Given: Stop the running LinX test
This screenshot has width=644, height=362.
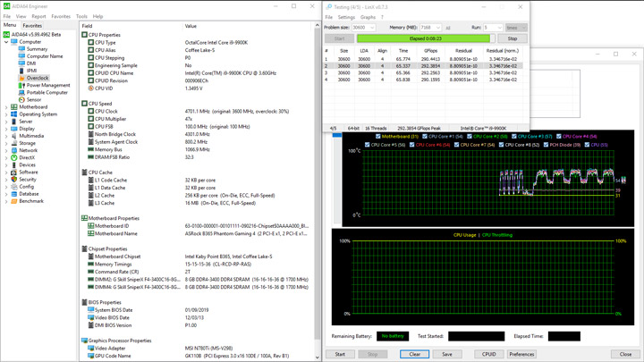Looking at the screenshot, I should coord(513,38).
